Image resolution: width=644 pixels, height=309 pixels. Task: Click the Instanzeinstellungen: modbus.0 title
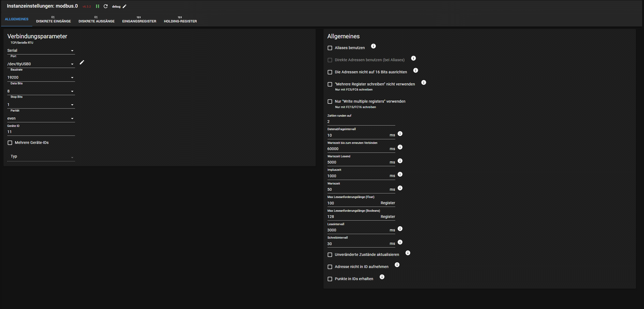pyautogui.click(x=42, y=6)
